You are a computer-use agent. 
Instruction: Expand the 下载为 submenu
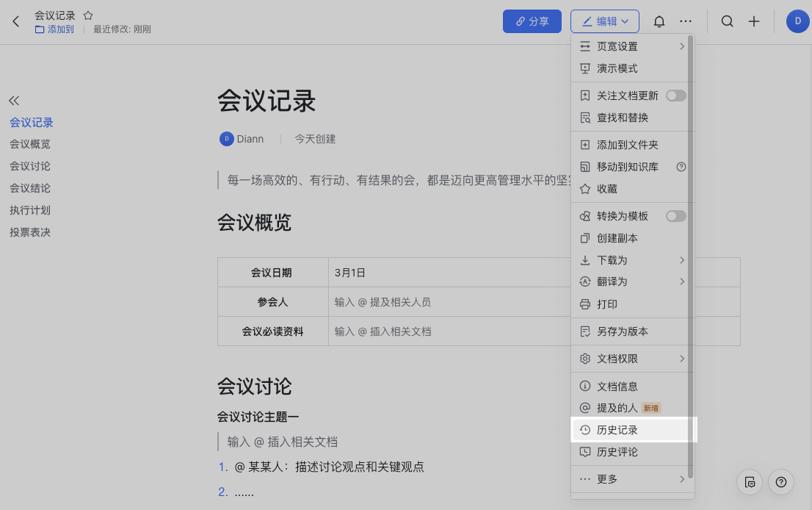(632, 260)
